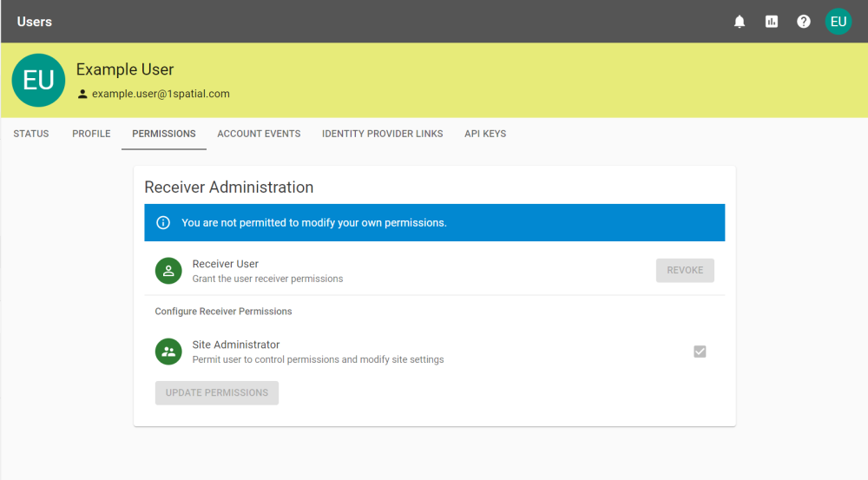Click the Receiver User label
868x480 pixels.
(226, 264)
